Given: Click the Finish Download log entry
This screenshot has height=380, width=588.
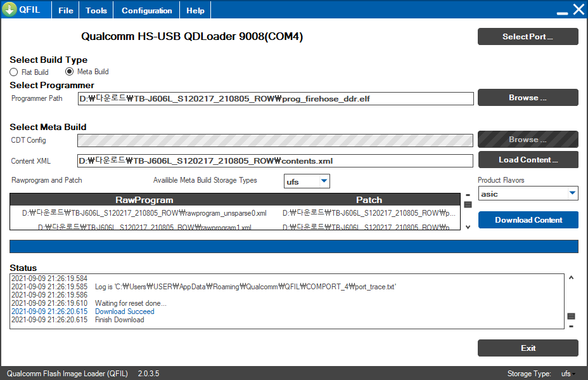Looking at the screenshot, I should 119,320.
